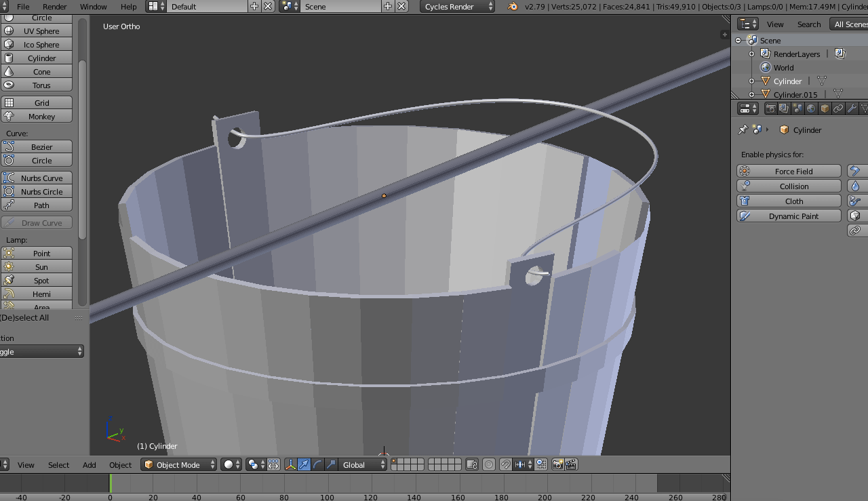Viewport: 868px width, 501px height.
Task: Open the Render menu in the top bar
Action: 54,7
